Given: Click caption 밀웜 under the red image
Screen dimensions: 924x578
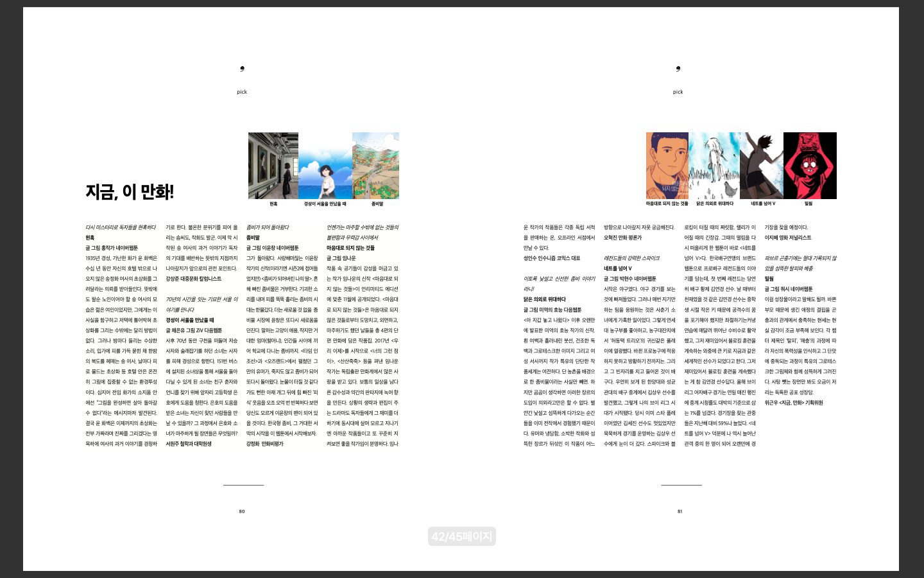Looking at the screenshot, I should (809, 204).
